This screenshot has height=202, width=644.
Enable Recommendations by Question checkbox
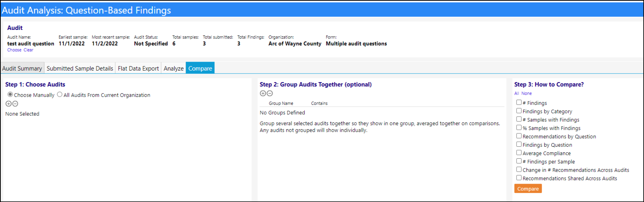pyautogui.click(x=519, y=136)
